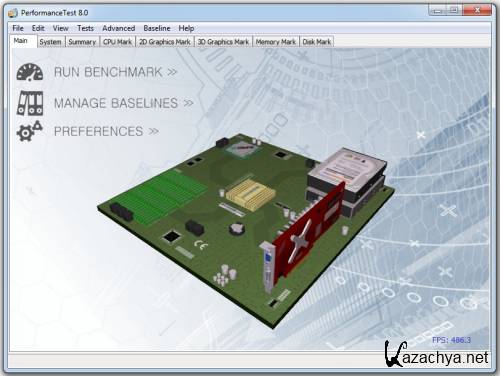The width and height of the screenshot is (500, 376).
Task: Switch to the Disk Mark tab
Action: click(316, 42)
